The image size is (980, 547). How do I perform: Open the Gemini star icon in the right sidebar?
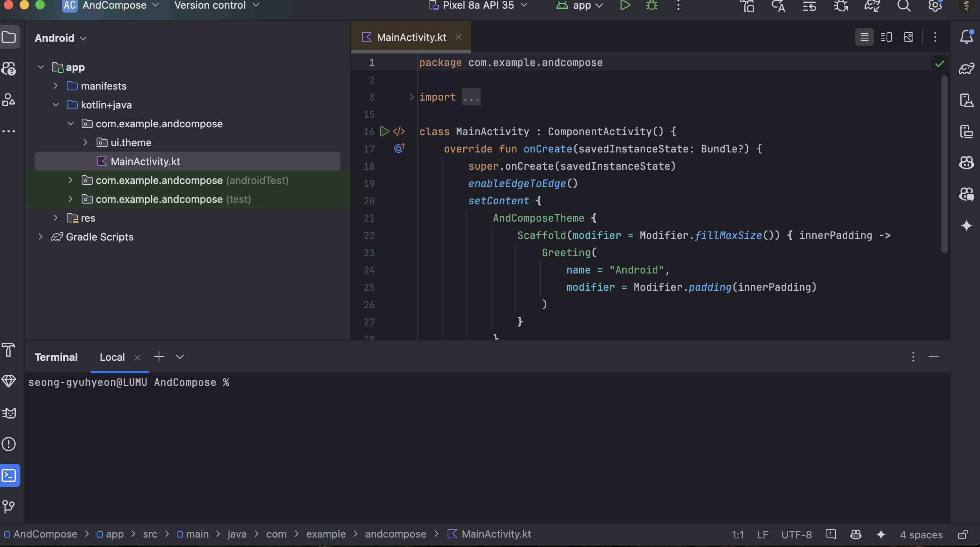coord(966,226)
